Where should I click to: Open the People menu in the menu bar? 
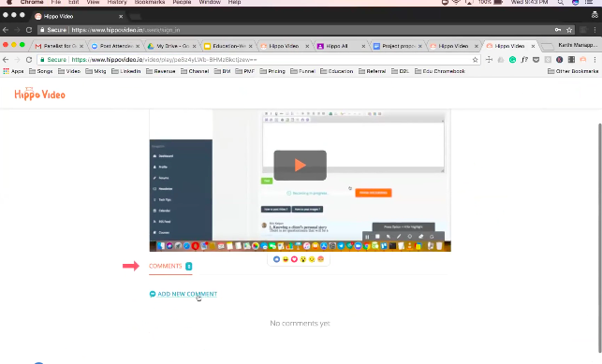[x=182, y=2]
